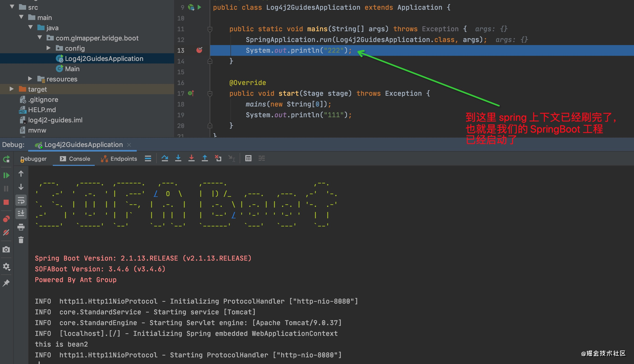The image size is (634, 364).
Task: Click fold end marker on line 20
Action: coord(210,126)
